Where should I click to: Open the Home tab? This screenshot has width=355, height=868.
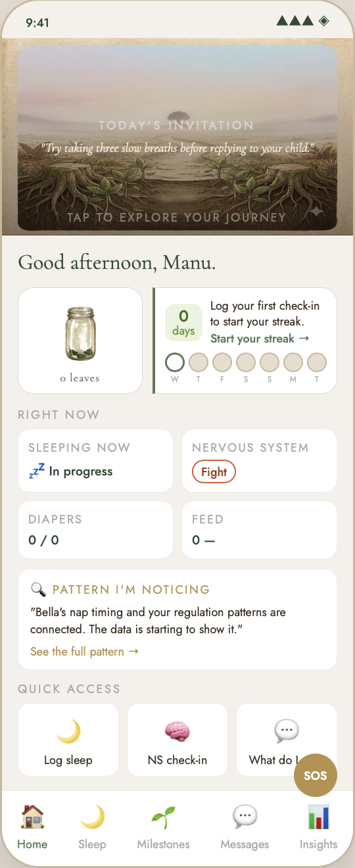(x=32, y=827)
